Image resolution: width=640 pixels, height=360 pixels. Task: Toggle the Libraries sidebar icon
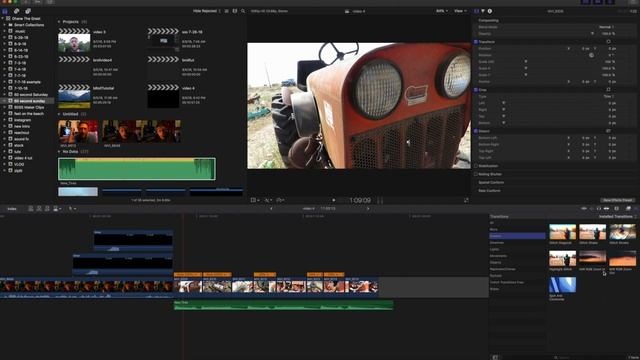point(5,11)
